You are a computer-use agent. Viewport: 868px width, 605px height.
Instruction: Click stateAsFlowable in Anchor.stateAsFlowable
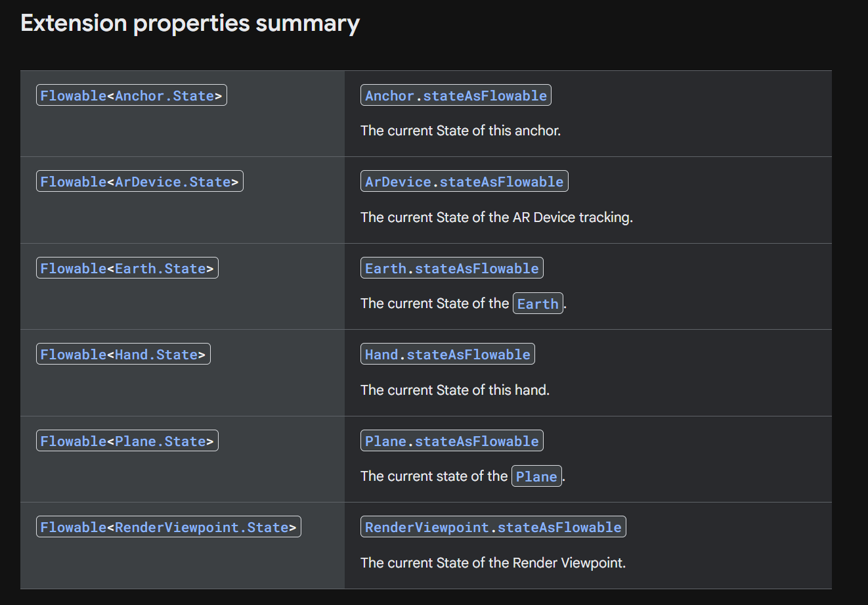click(x=485, y=96)
